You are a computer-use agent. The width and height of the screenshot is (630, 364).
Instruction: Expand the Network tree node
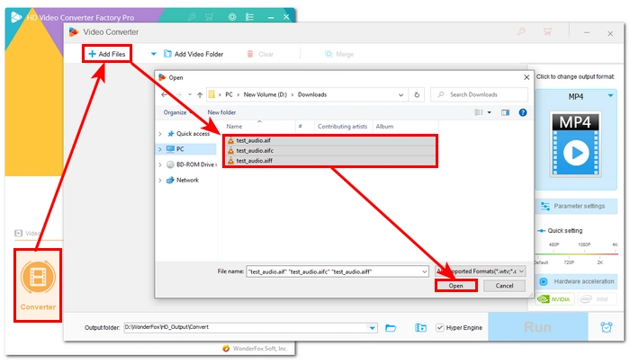pyautogui.click(x=160, y=180)
